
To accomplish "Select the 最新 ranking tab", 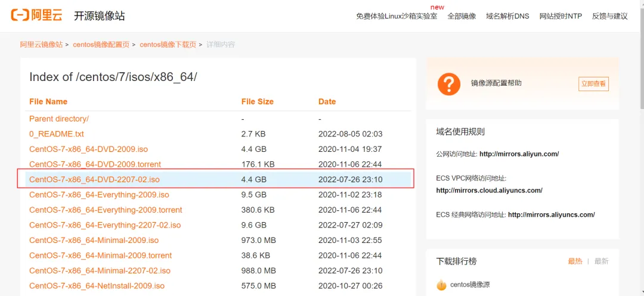I will pos(601,261).
